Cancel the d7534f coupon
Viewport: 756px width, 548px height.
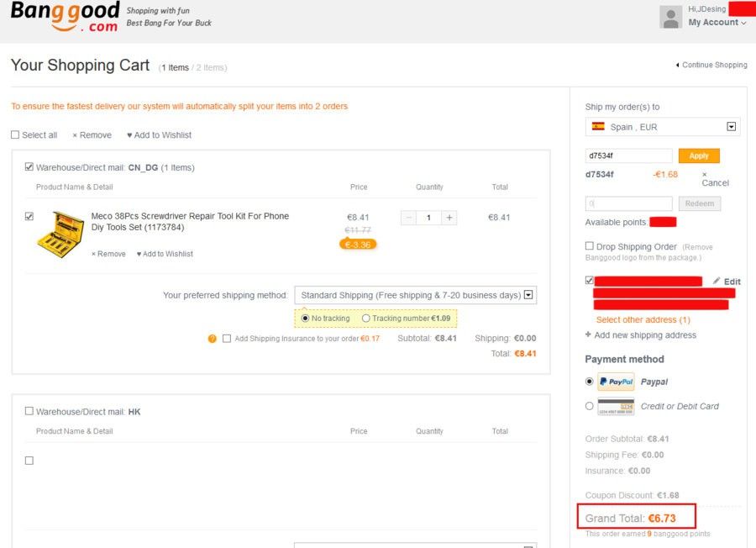coord(715,179)
